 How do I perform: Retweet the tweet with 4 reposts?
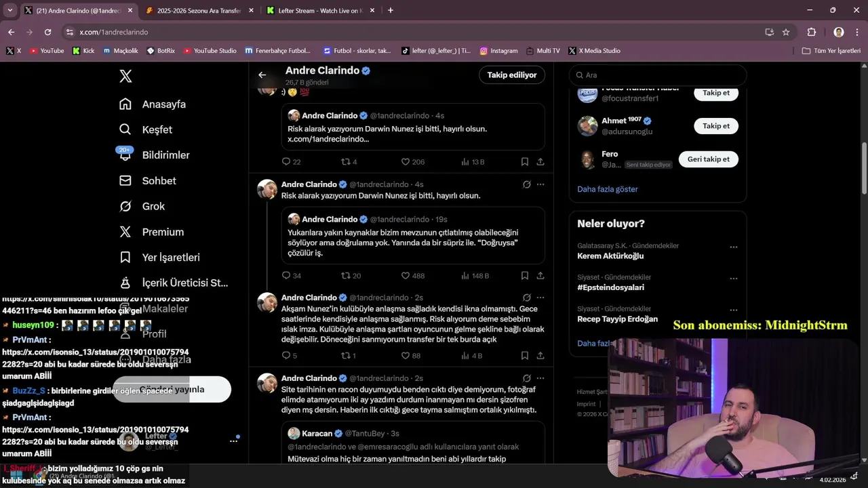tap(349, 162)
